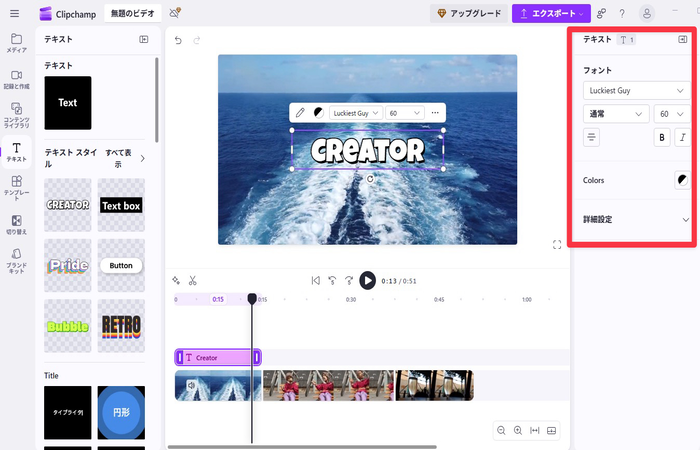Image resolution: width=700 pixels, height=450 pixels.
Task: Click the pencil edit text icon
Action: pyautogui.click(x=300, y=113)
